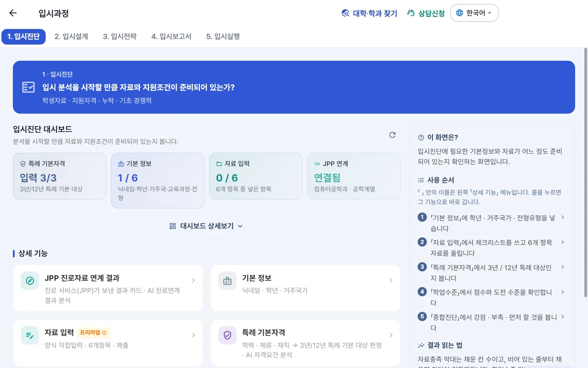
Task: Open the 한국어 language dropdown
Action: [x=475, y=13]
